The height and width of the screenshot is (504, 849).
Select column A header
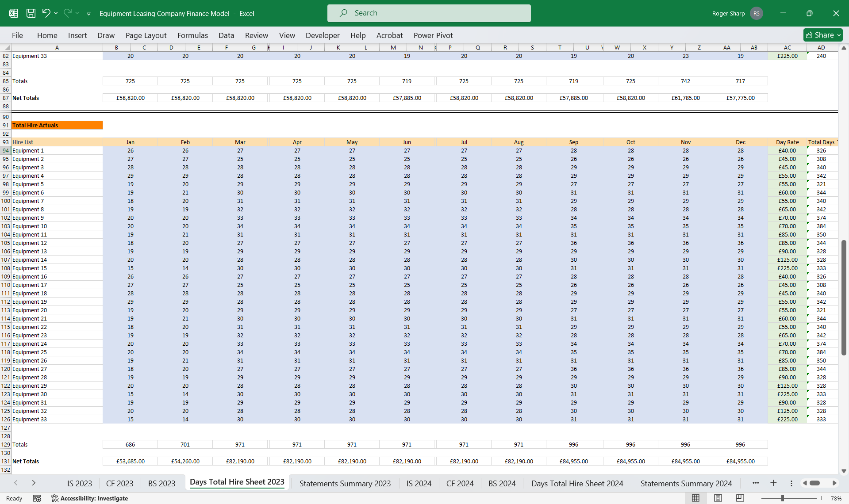coord(57,47)
